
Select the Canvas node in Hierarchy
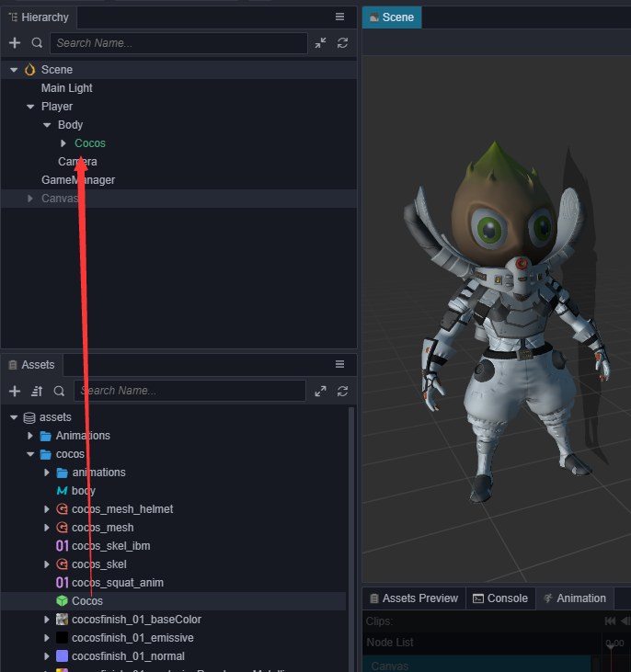pyautogui.click(x=60, y=199)
